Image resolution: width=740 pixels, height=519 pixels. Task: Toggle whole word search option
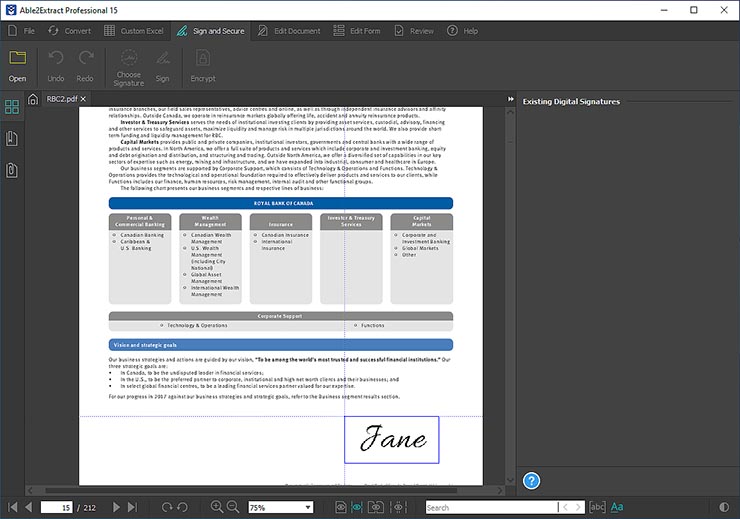coord(597,507)
